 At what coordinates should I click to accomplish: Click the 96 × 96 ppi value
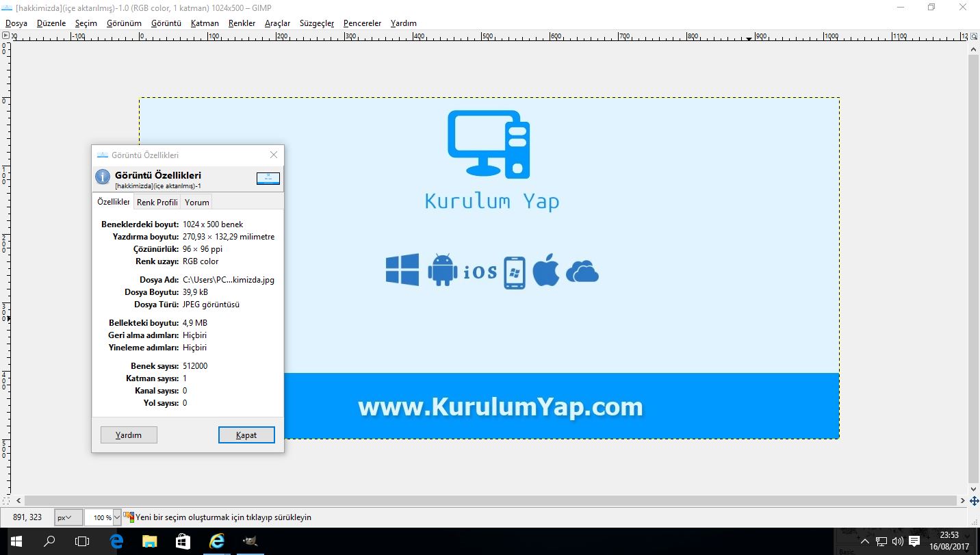click(x=203, y=249)
